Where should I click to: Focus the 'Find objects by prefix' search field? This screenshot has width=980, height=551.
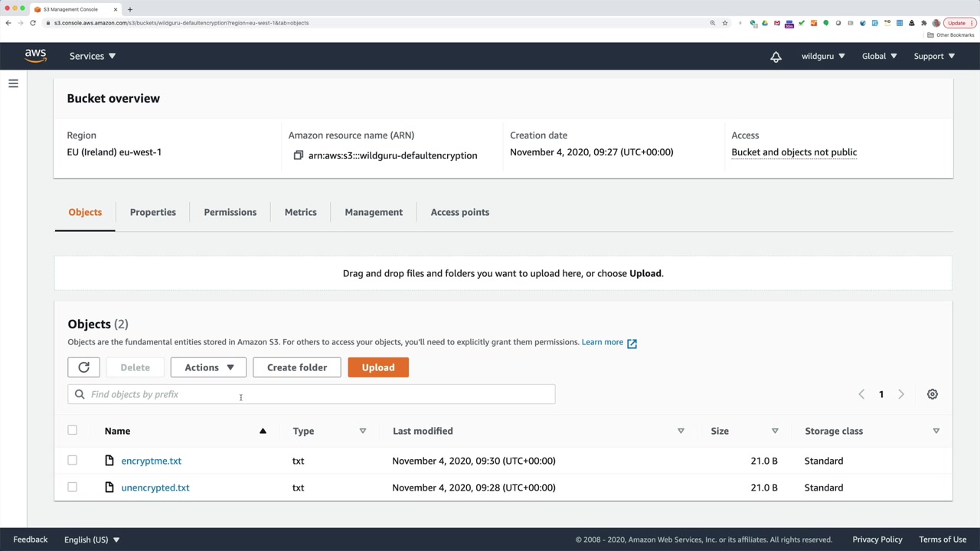pyautogui.click(x=311, y=394)
